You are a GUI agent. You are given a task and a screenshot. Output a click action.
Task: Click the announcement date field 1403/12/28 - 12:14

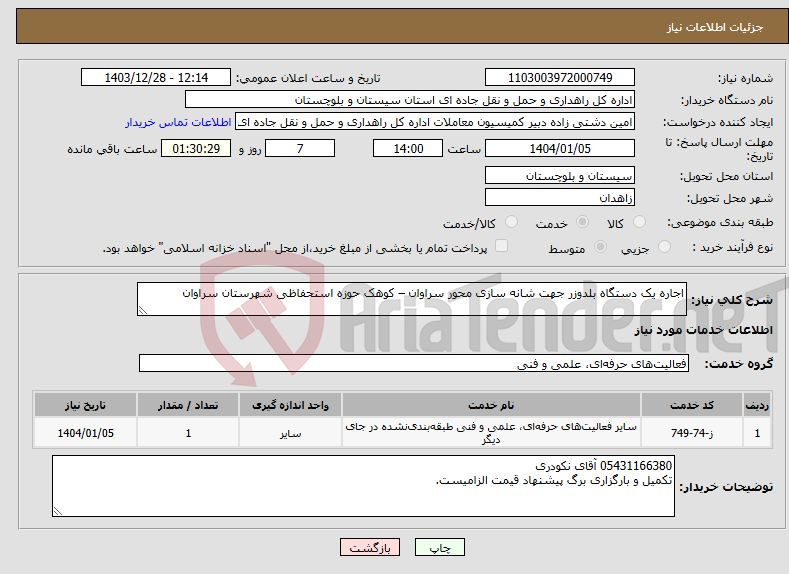(x=155, y=77)
